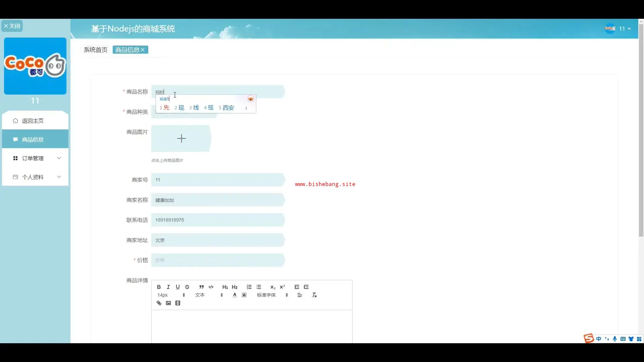The width and height of the screenshot is (644, 362).
Task: Apply ordered list formatting
Action: (x=249, y=287)
